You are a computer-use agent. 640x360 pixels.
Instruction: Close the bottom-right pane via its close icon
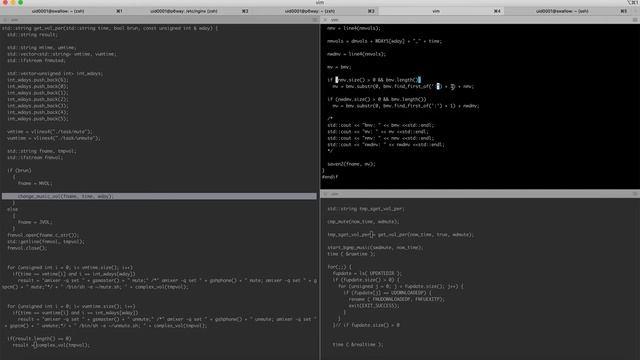(x=325, y=194)
